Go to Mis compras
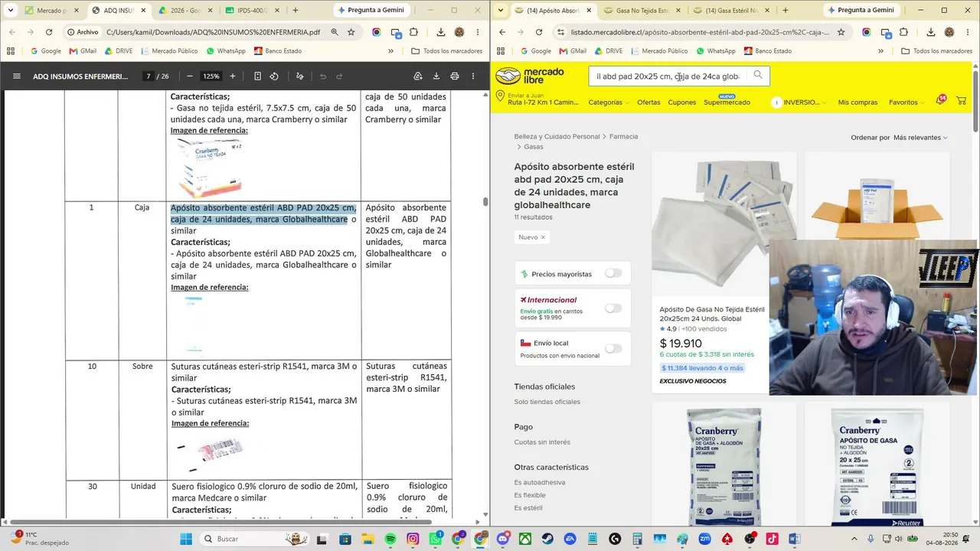The image size is (980, 551). tap(857, 103)
